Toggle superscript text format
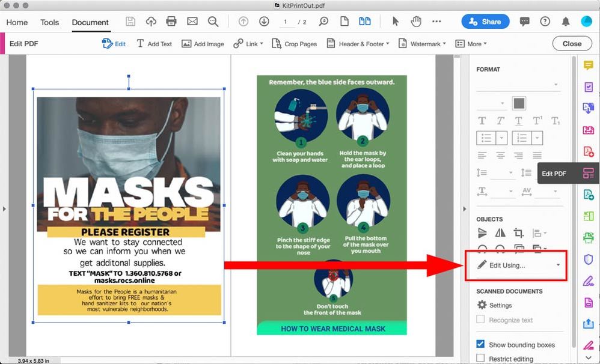This screenshot has height=364, width=600. [537, 121]
